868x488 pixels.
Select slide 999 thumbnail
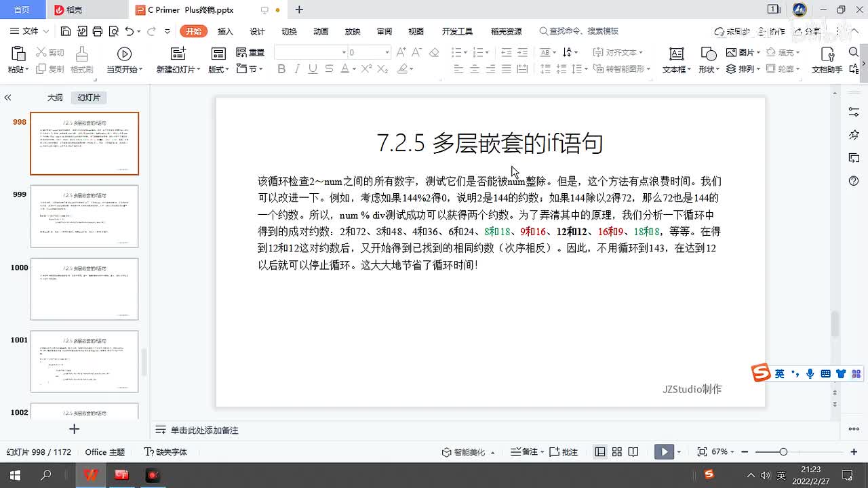84,216
